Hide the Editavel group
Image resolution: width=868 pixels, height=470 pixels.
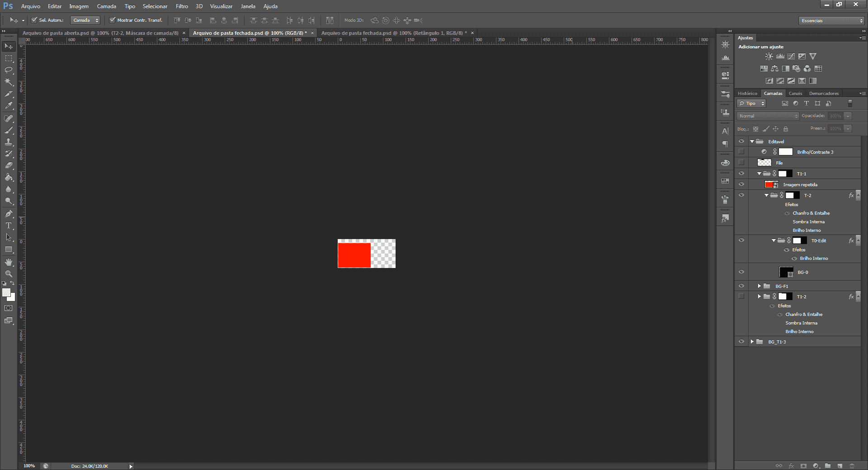coord(741,141)
